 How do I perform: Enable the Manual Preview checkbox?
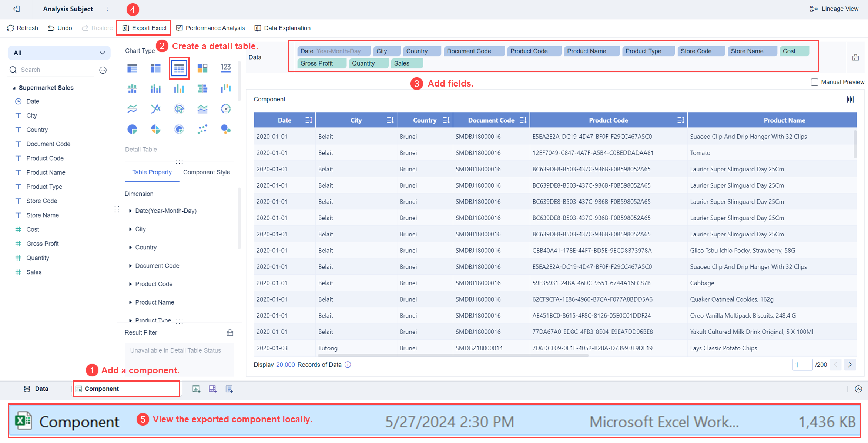point(814,82)
